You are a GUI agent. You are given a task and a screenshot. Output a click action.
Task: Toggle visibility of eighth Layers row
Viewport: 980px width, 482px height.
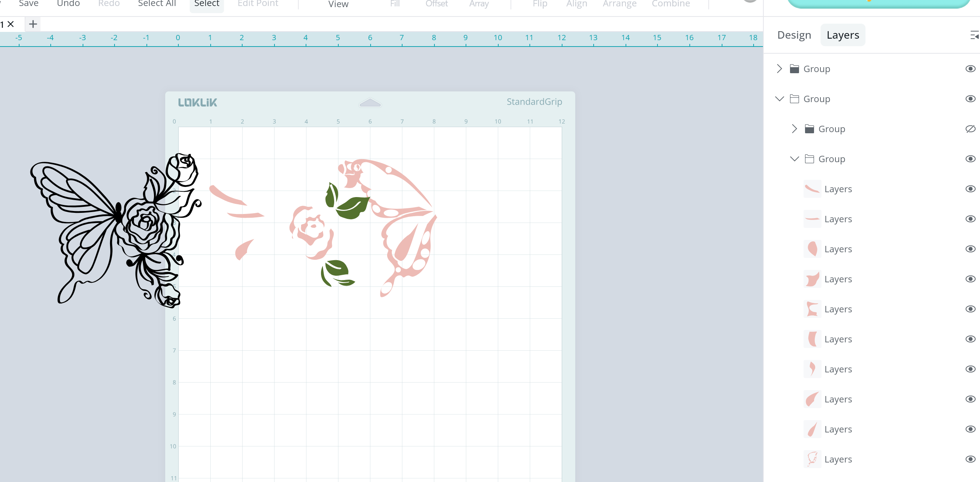point(970,399)
